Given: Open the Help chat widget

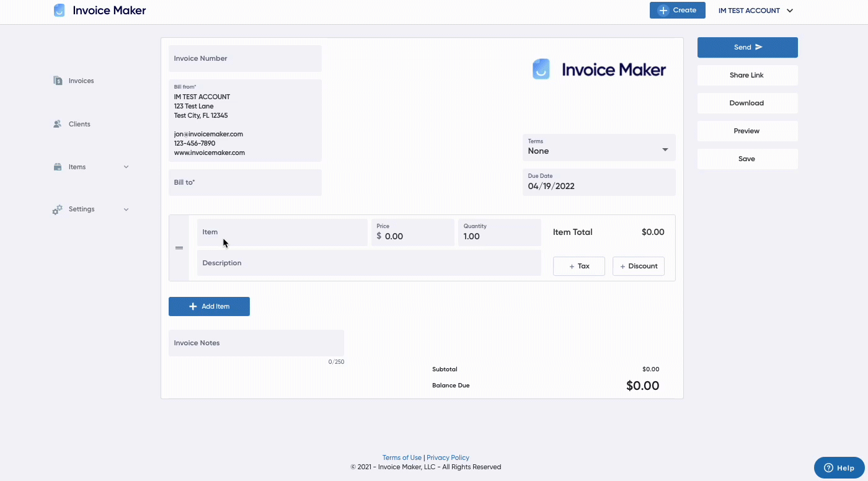Looking at the screenshot, I should pyautogui.click(x=839, y=468).
